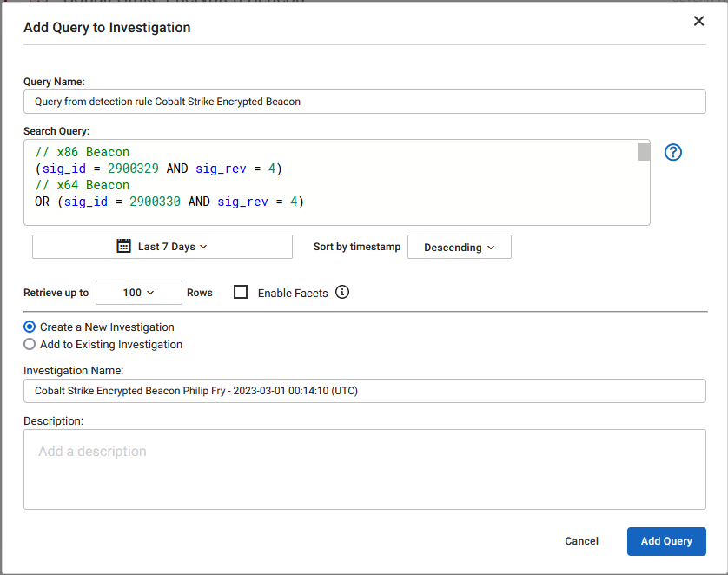Screen dimensions: 728x575
Task: Open the 100 rows count dropdown
Action: (138, 292)
